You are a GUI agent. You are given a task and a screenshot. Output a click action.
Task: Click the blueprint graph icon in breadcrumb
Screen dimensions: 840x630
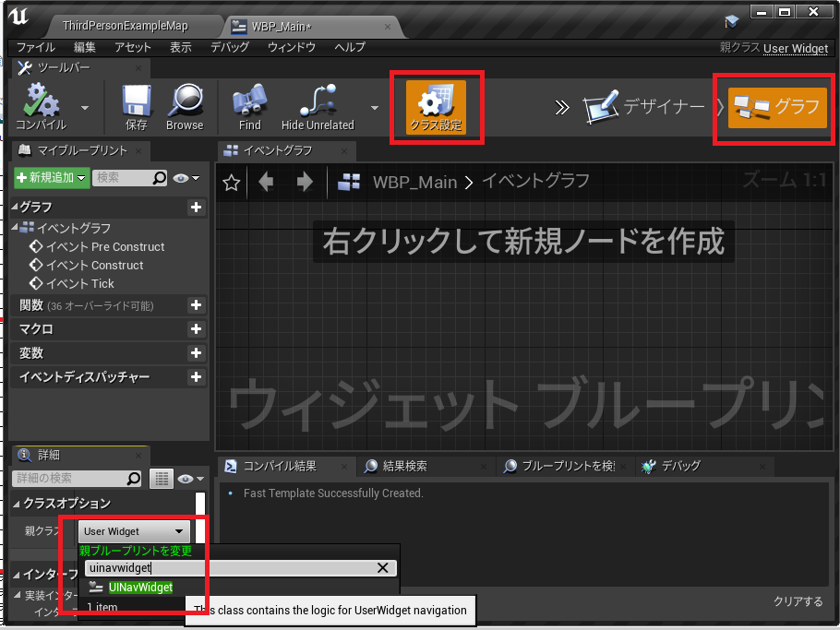point(349,182)
